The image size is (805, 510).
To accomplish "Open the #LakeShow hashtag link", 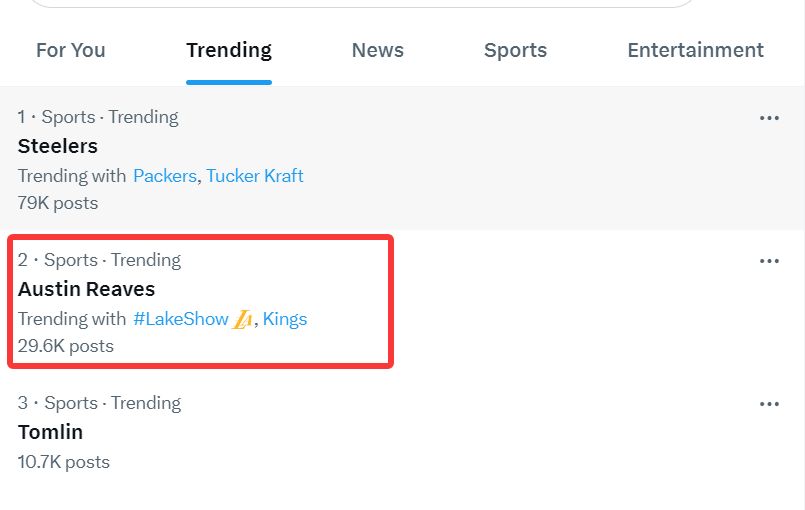I will [x=181, y=320].
